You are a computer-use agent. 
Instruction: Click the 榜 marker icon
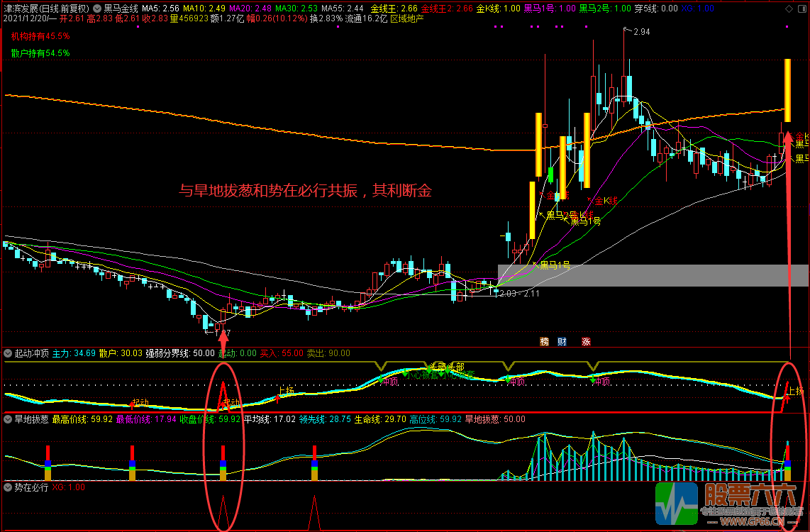(544, 341)
